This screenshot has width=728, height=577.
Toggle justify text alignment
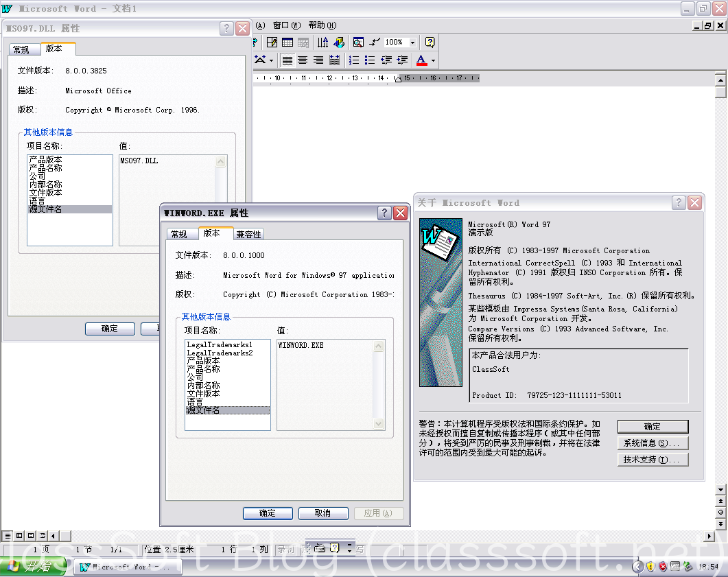334,60
